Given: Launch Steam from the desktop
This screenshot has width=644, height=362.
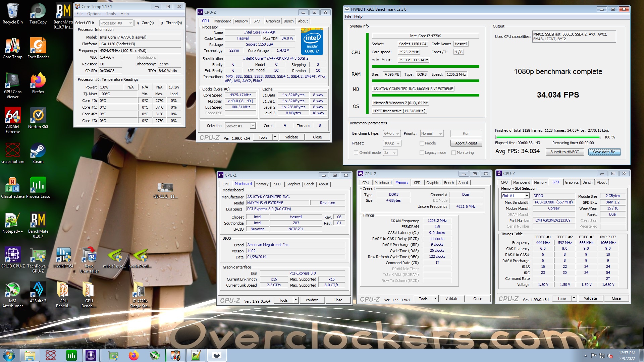Looking at the screenshot, I should coord(38,153).
